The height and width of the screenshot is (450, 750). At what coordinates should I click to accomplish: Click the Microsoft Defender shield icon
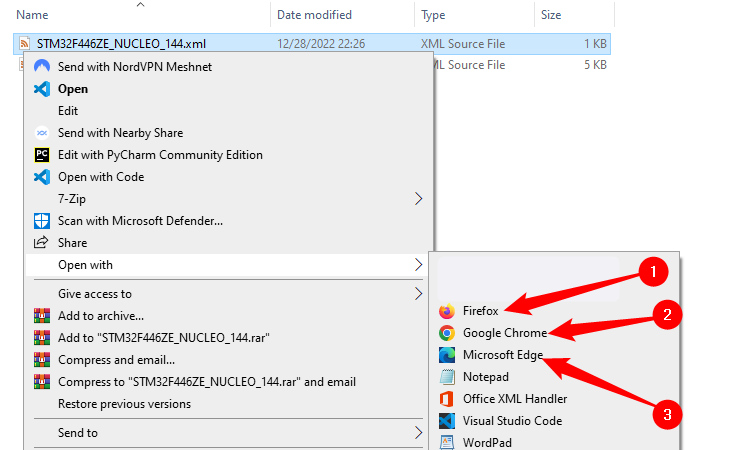[x=42, y=221]
